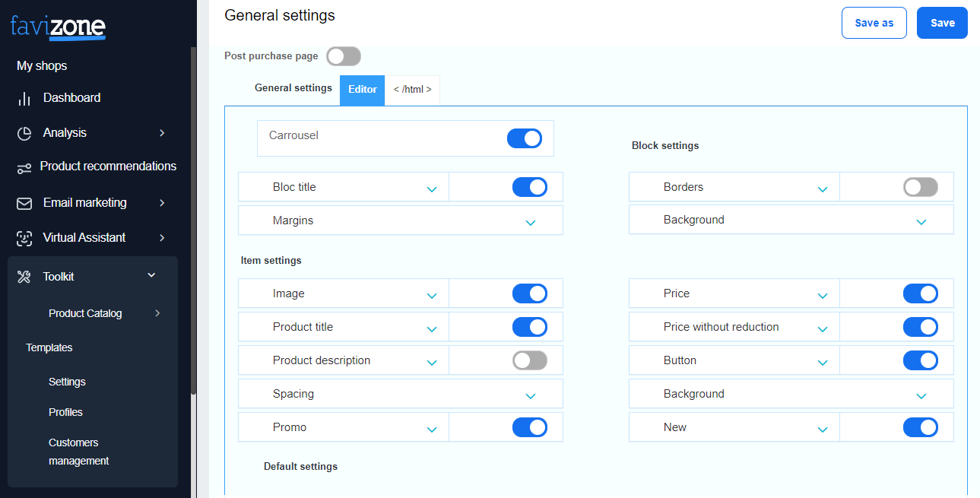
Task: Click the Virtual Assistant face icon
Action: point(24,238)
